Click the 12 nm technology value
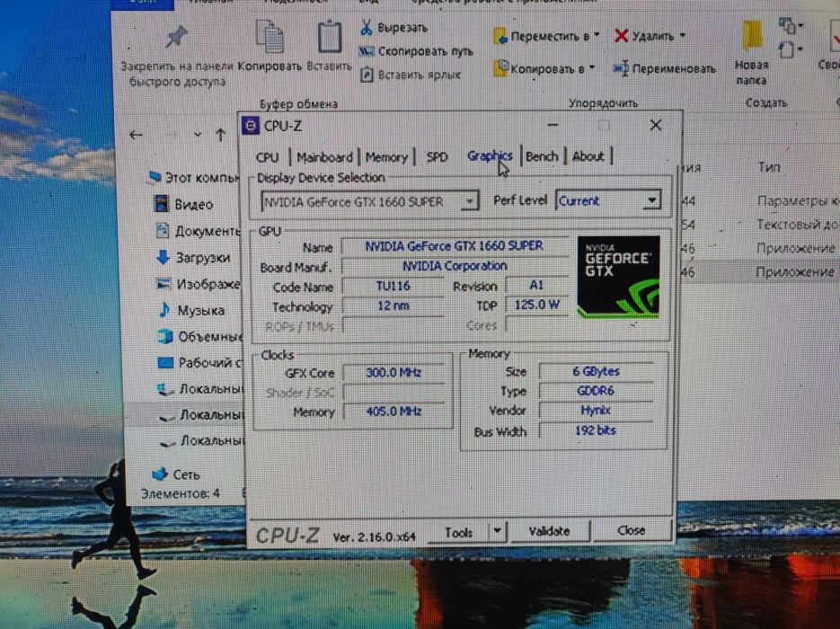Screen dimensions: 840x629 (x=393, y=306)
